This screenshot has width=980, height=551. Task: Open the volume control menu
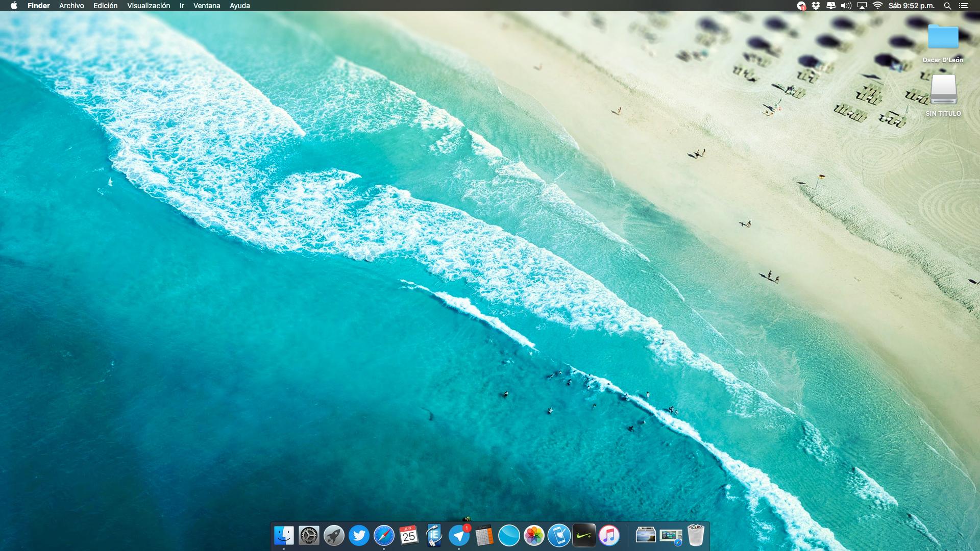click(846, 6)
